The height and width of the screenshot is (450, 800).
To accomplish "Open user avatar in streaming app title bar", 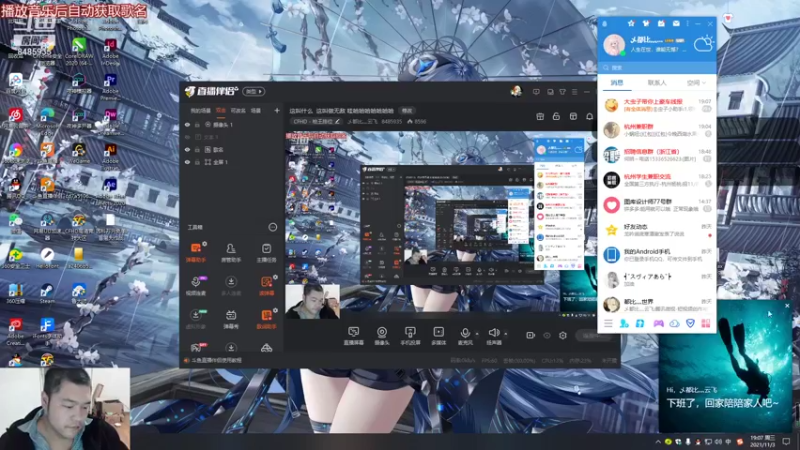I will click(516, 91).
